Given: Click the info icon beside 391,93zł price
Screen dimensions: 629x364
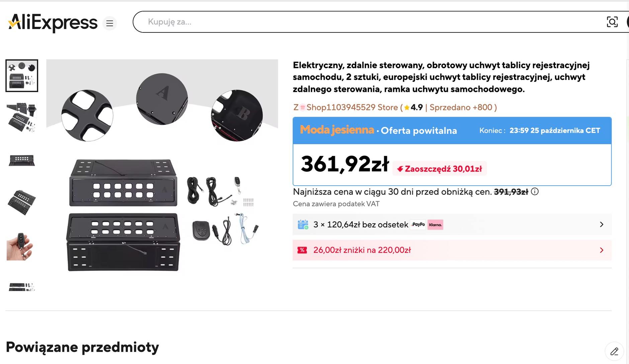Looking at the screenshot, I should click(535, 192).
